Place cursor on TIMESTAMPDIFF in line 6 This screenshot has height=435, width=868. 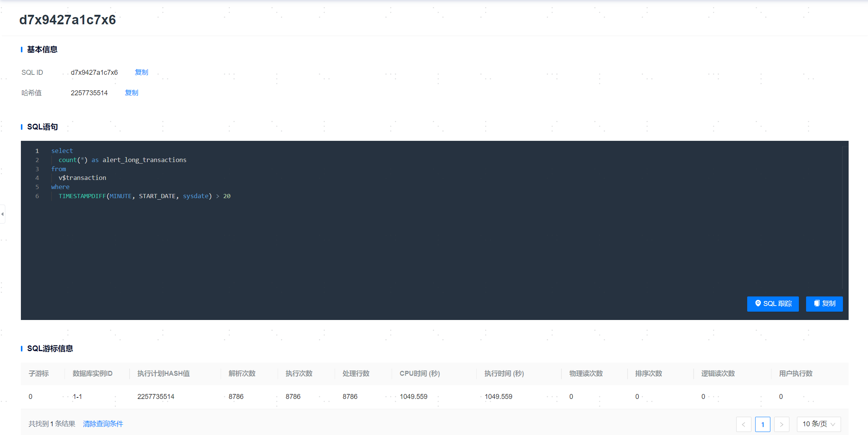(x=82, y=196)
